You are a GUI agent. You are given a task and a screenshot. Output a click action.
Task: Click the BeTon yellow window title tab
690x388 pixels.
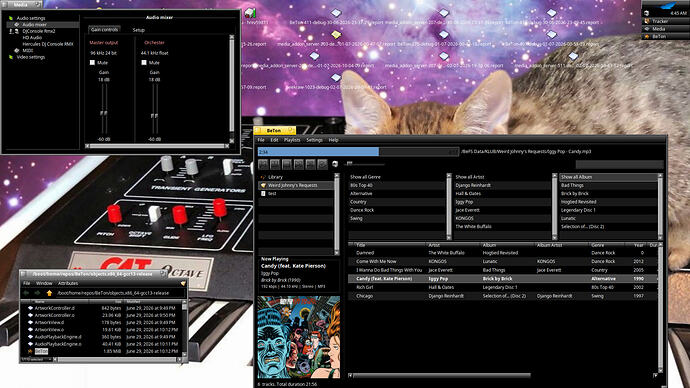(275, 131)
